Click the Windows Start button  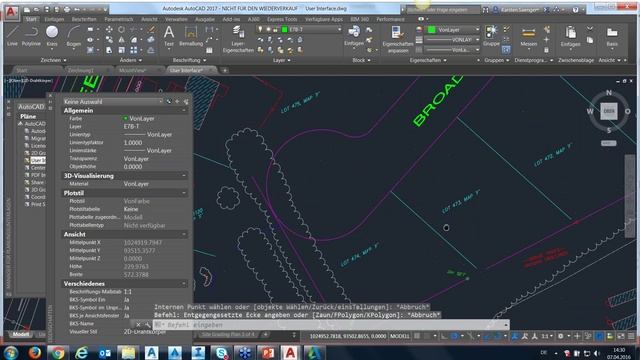point(11,353)
